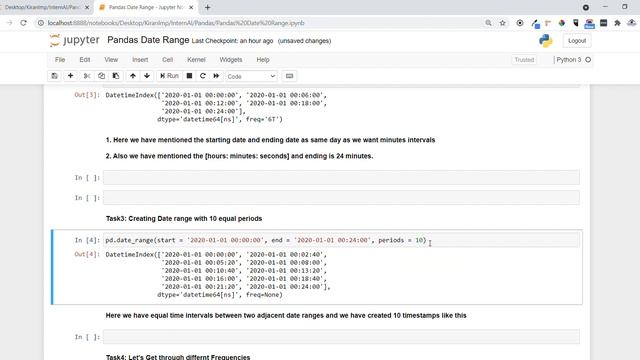The width and height of the screenshot is (640, 360).
Task: Click the zoom magnifier icon in address bar
Action: (488, 23)
